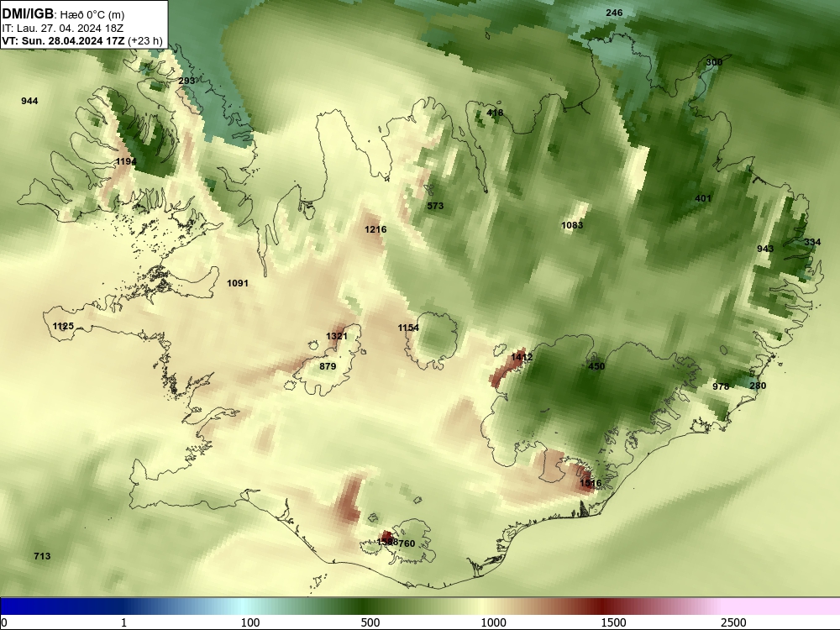Click the 760 value label on the southern glacier
Image resolution: width=840 pixels, height=630 pixels.
407,543
